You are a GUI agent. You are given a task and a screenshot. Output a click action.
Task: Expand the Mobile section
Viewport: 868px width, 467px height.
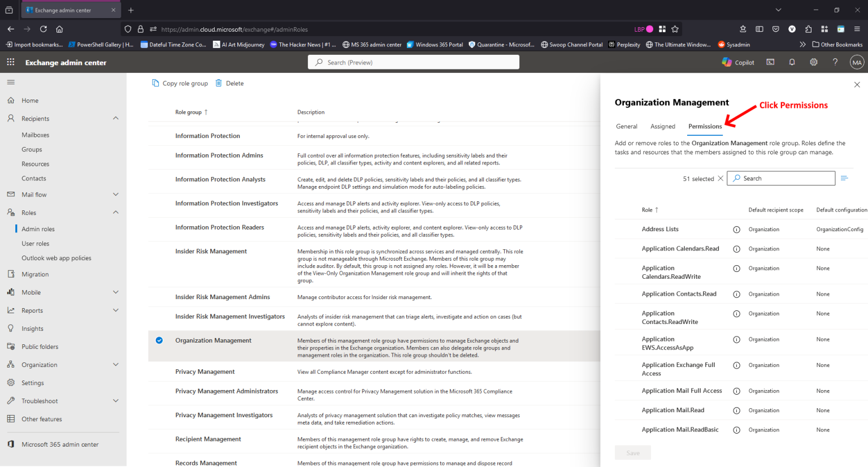point(116,292)
